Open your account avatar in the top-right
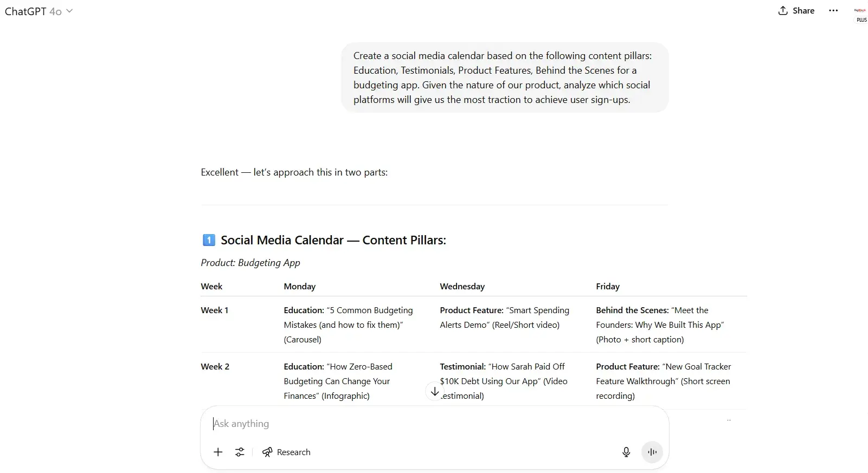Viewport: 868px width, 473px height. click(x=859, y=11)
